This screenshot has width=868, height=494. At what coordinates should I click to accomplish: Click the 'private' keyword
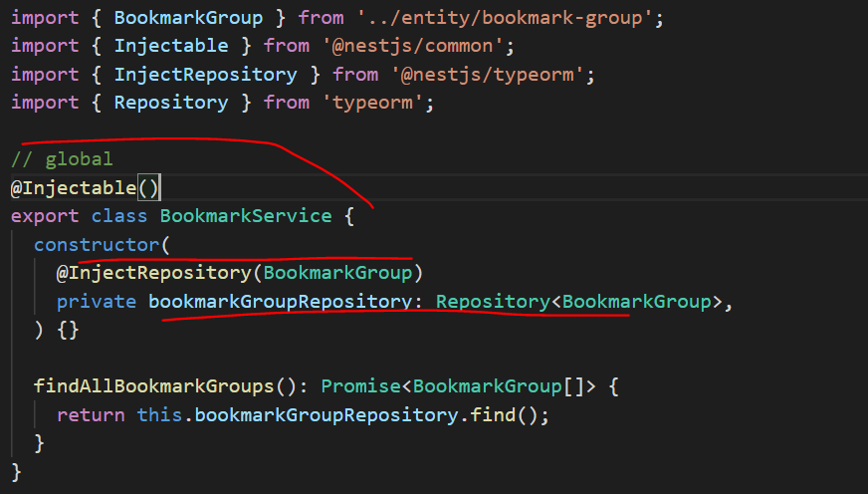(97, 302)
